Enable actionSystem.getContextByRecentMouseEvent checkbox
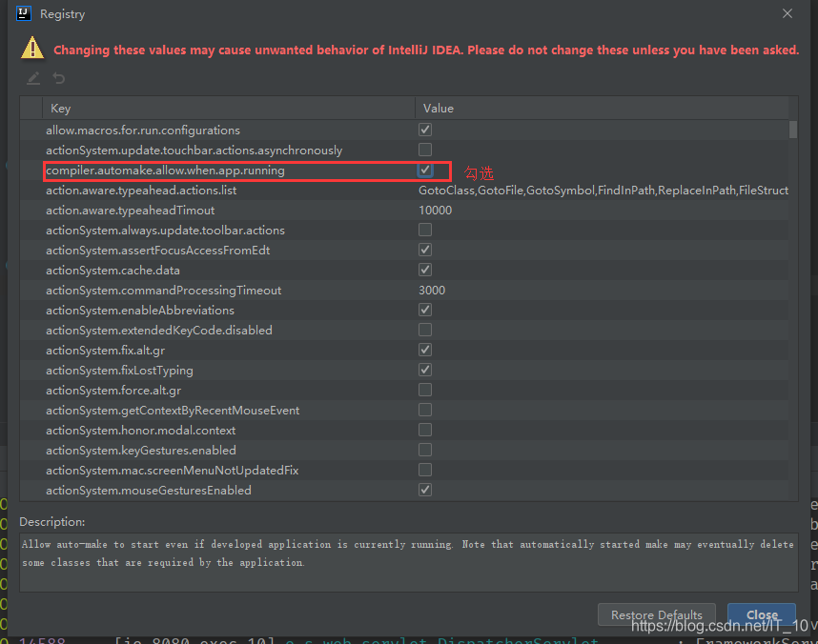 (425, 410)
